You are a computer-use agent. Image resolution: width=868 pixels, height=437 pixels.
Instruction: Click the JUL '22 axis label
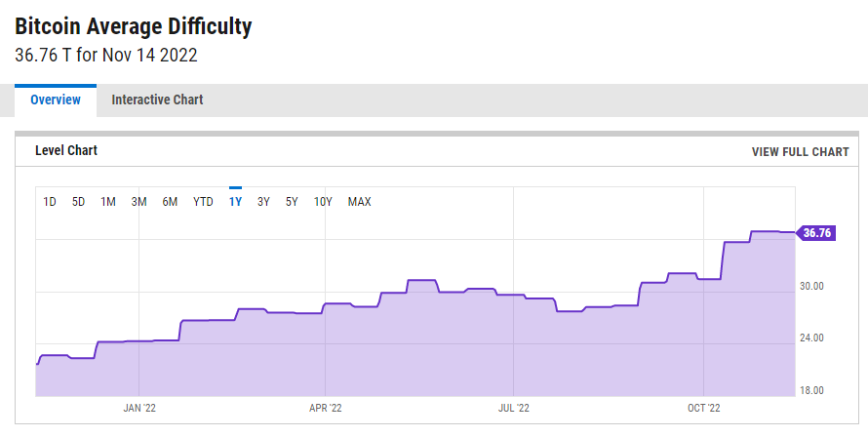(x=514, y=408)
